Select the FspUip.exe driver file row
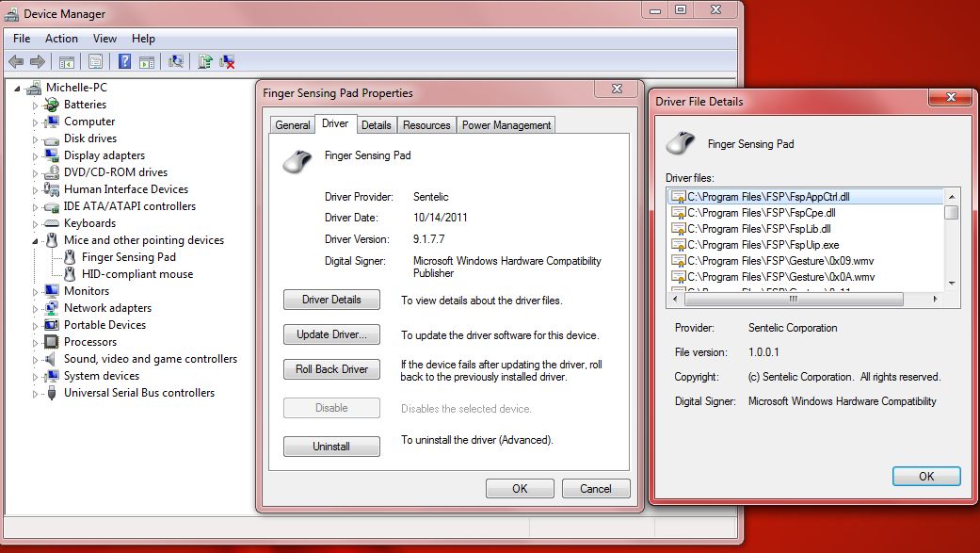 pyautogui.click(x=806, y=245)
